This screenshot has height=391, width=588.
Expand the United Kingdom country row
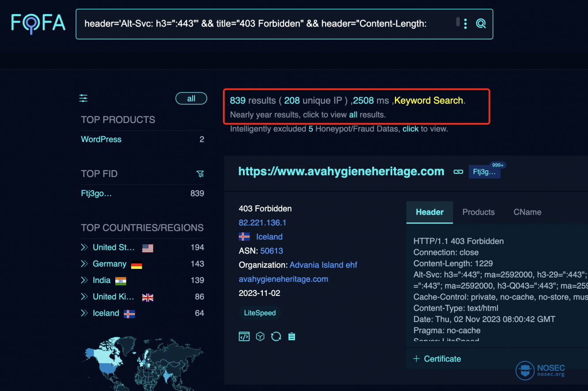coord(85,296)
